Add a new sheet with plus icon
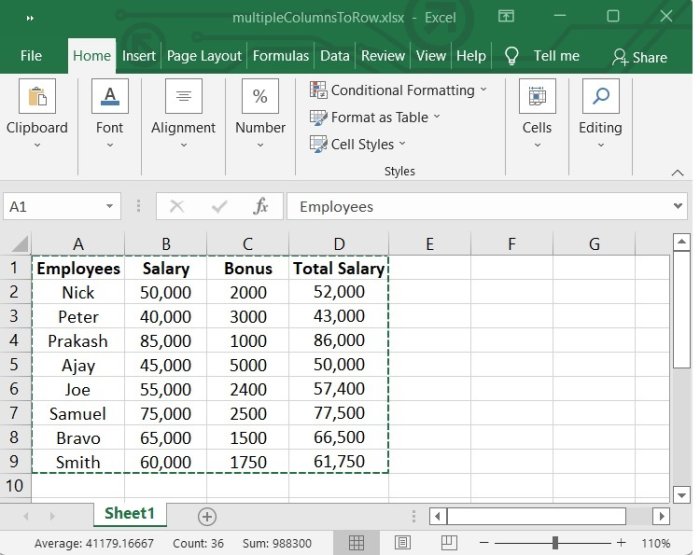 (x=207, y=516)
